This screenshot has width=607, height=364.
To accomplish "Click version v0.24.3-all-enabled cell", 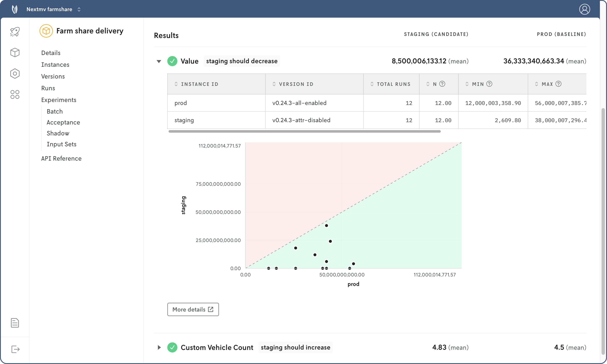I will [x=314, y=103].
